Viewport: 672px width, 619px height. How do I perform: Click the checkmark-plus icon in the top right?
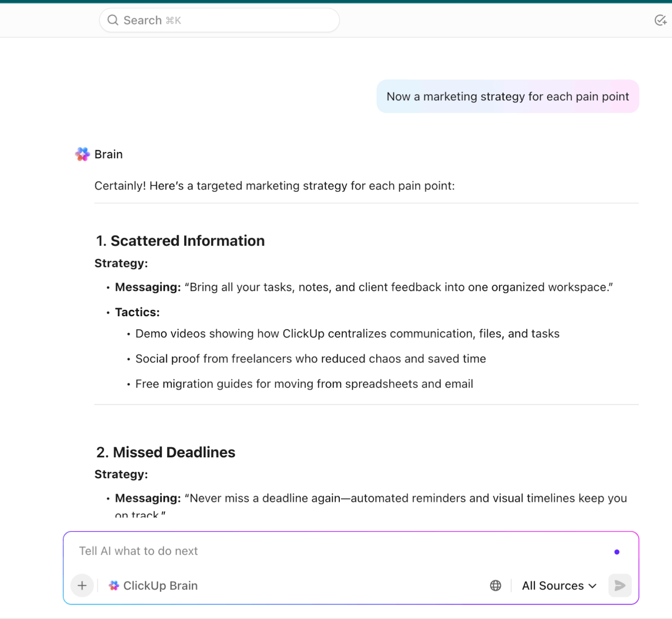tap(660, 20)
